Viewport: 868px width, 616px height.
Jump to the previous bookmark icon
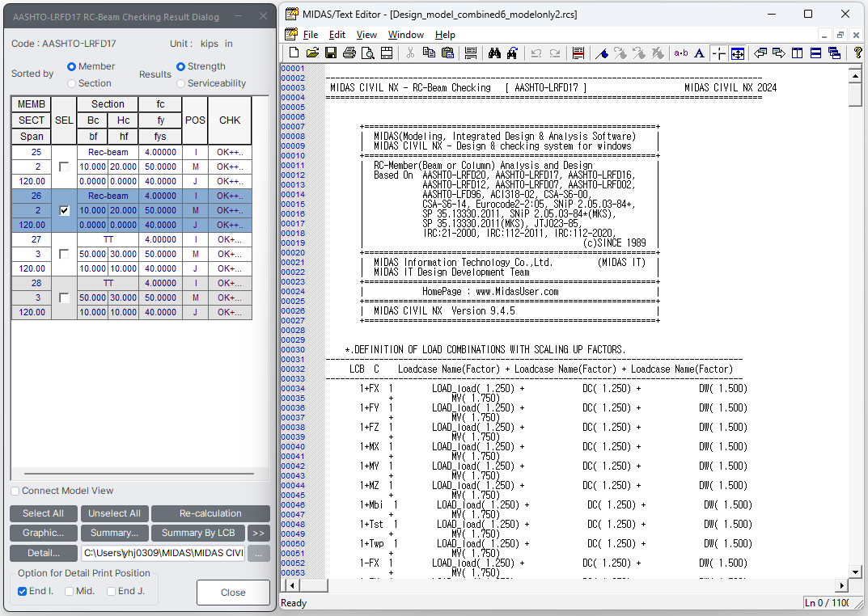point(639,53)
